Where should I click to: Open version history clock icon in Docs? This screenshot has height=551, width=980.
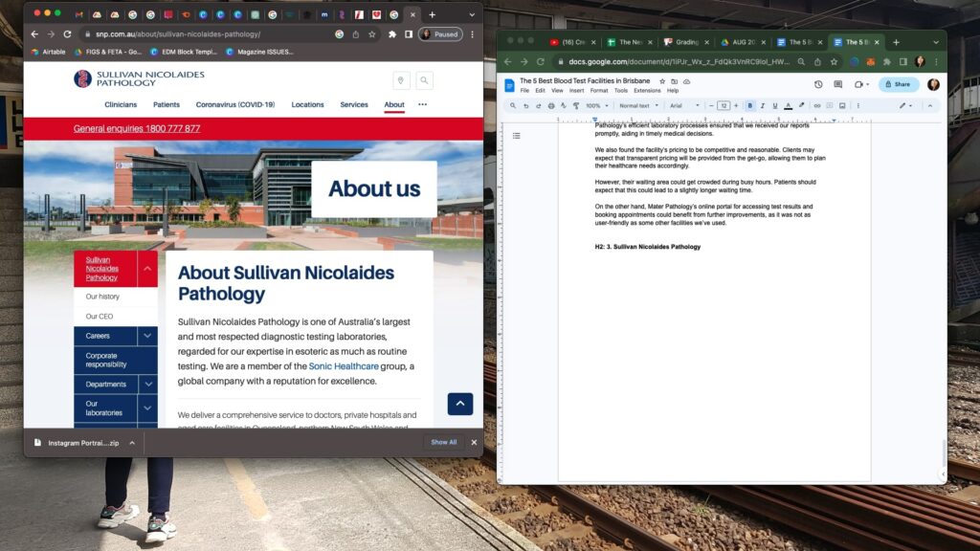click(x=818, y=84)
